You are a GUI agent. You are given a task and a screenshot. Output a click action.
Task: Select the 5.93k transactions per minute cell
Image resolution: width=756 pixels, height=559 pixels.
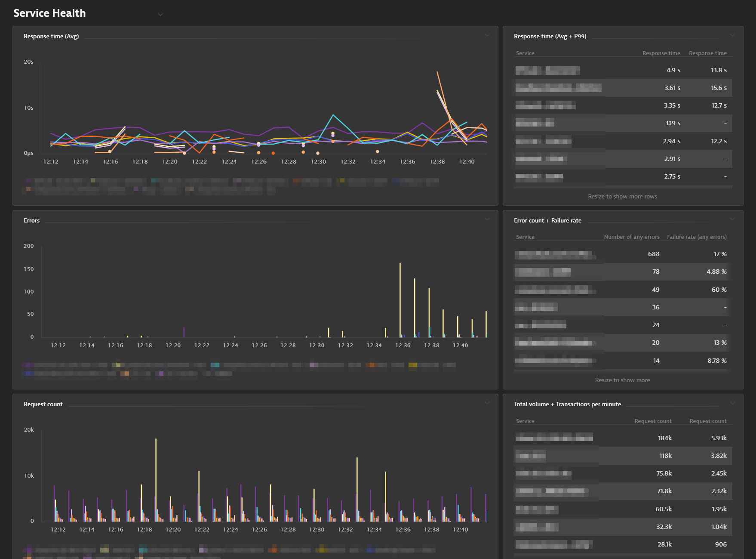pyautogui.click(x=719, y=438)
